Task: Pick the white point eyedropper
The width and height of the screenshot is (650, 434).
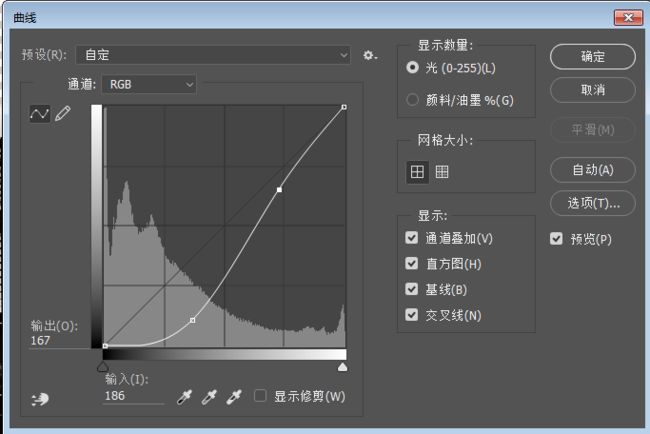Action: (x=234, y=397)
